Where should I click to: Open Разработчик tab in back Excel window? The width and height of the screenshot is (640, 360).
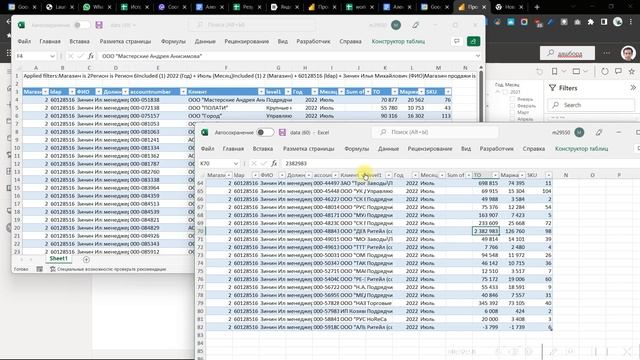tap(313, 41)
